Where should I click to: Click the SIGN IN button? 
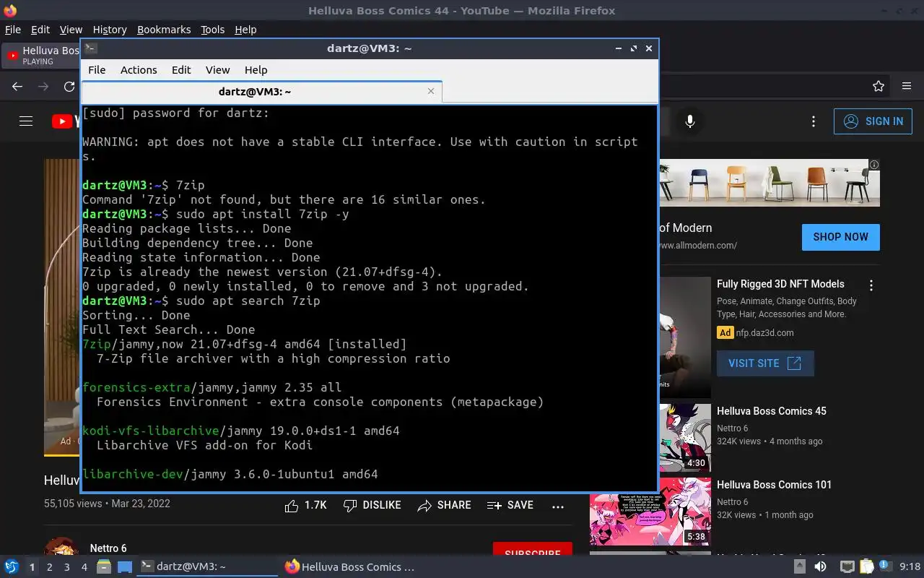(873, 121)
